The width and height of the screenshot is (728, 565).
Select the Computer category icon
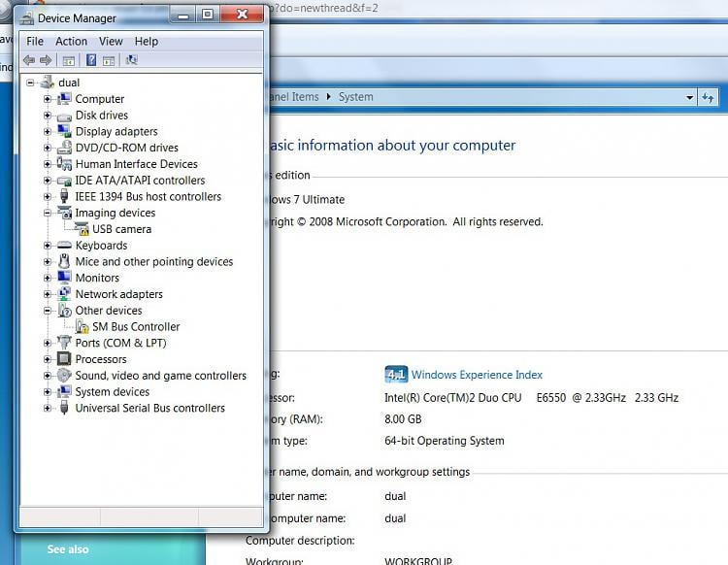tap(64, 99)
